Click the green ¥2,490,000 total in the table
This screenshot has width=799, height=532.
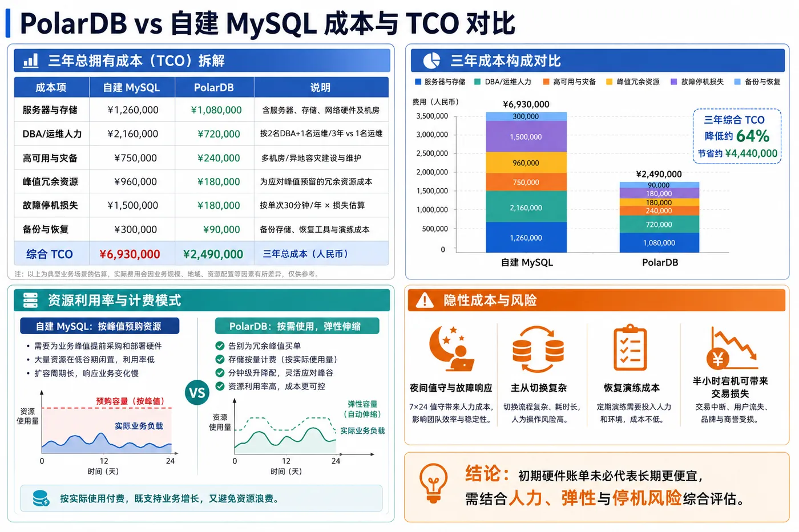[x=213, y=254]
